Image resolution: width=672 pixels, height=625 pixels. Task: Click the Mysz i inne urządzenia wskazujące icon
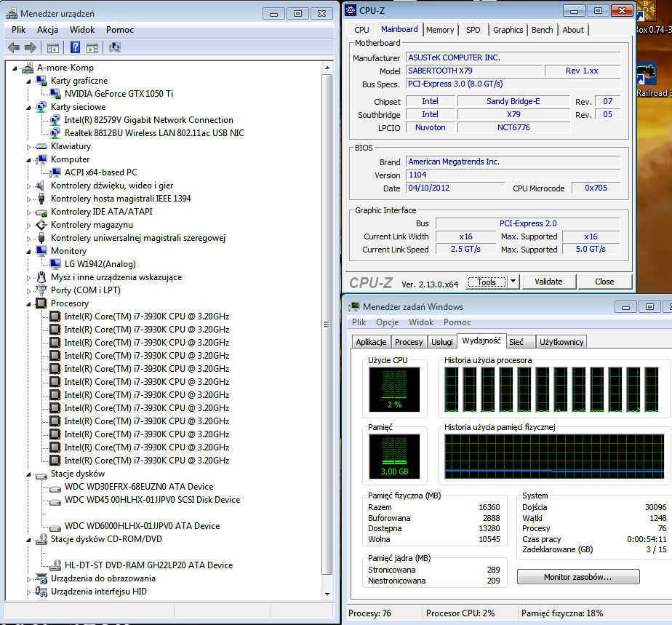click(x=41, y=277)
